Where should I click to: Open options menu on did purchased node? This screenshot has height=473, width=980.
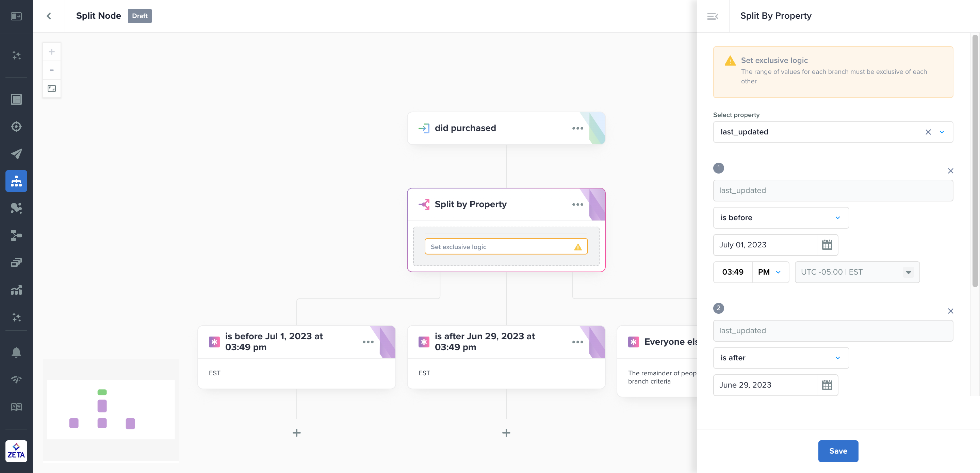577,128
